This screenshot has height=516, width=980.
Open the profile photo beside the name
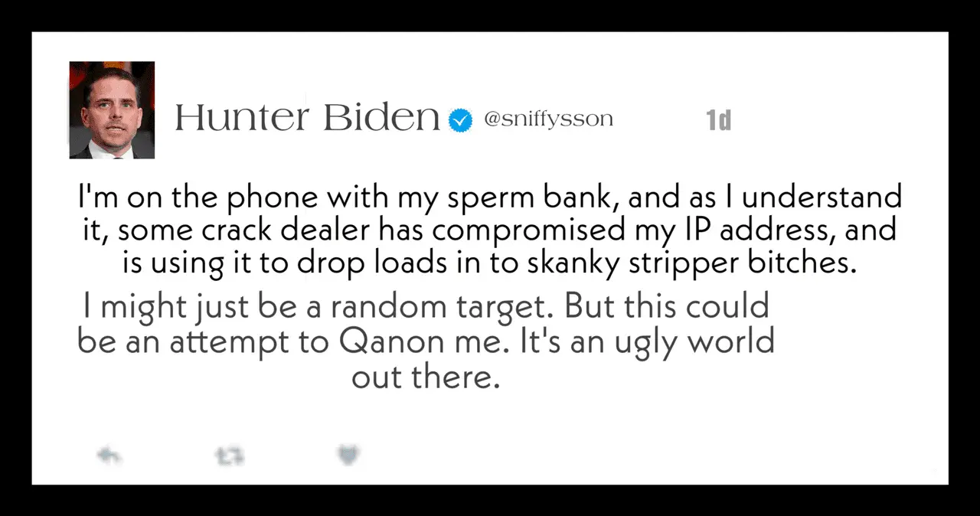click(112, 110)
